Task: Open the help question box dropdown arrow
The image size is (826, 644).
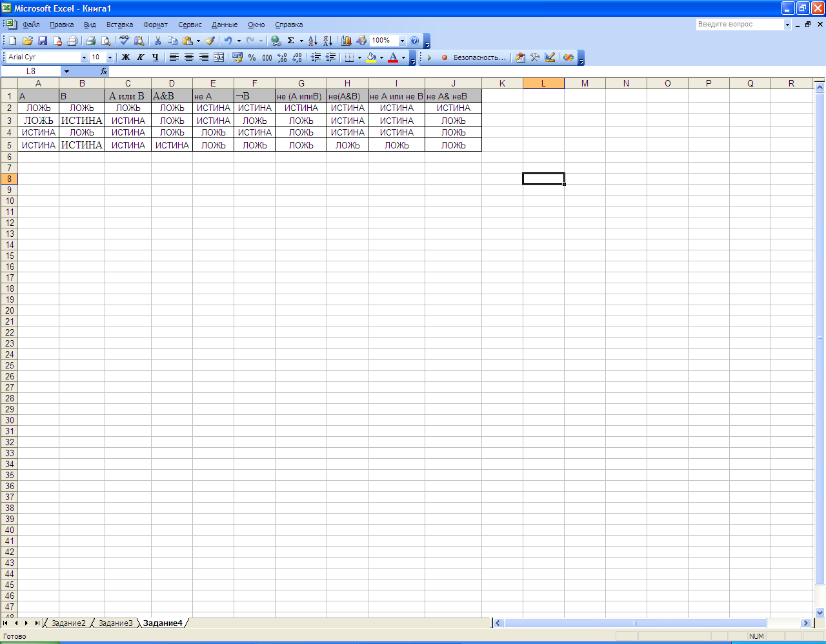Action: pos(787,25)
